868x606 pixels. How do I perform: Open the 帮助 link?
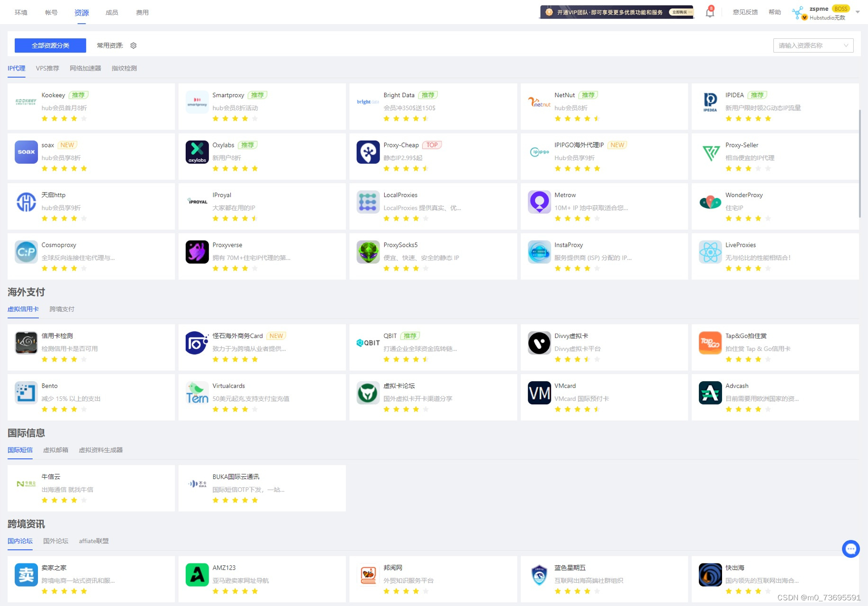775,12
